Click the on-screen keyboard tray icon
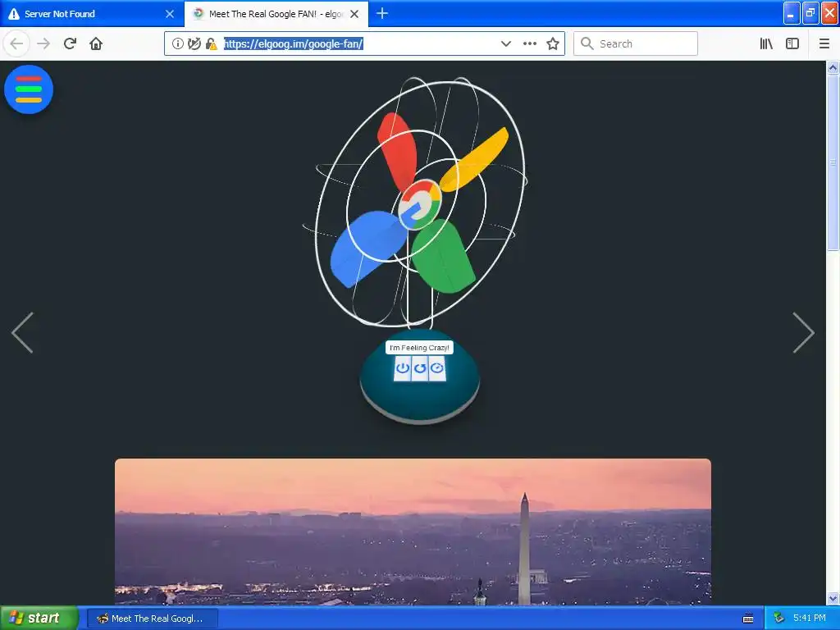 tap(748, 619)
